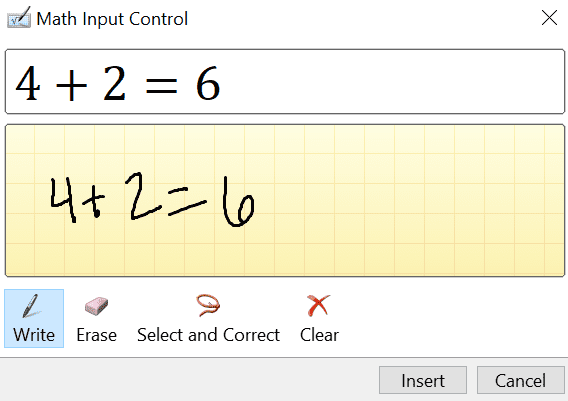
Task: Cancel the math input dialog
Action: click(521, 380)
